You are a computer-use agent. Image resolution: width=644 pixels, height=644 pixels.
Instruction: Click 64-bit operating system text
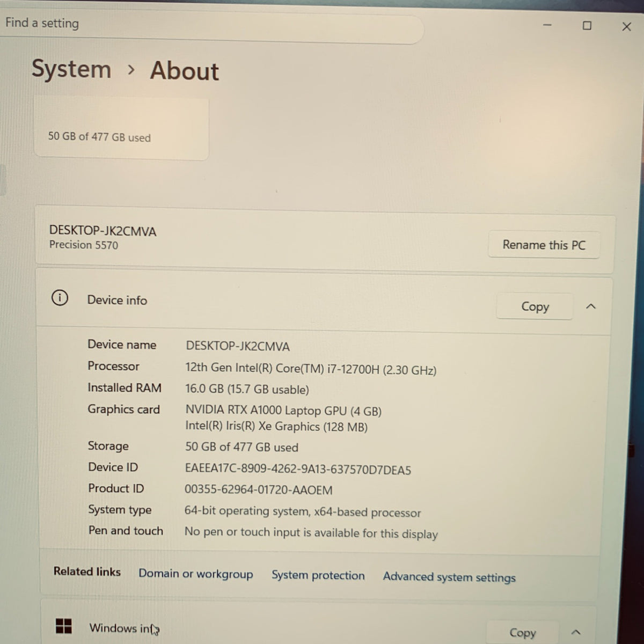tap(303, 511)
